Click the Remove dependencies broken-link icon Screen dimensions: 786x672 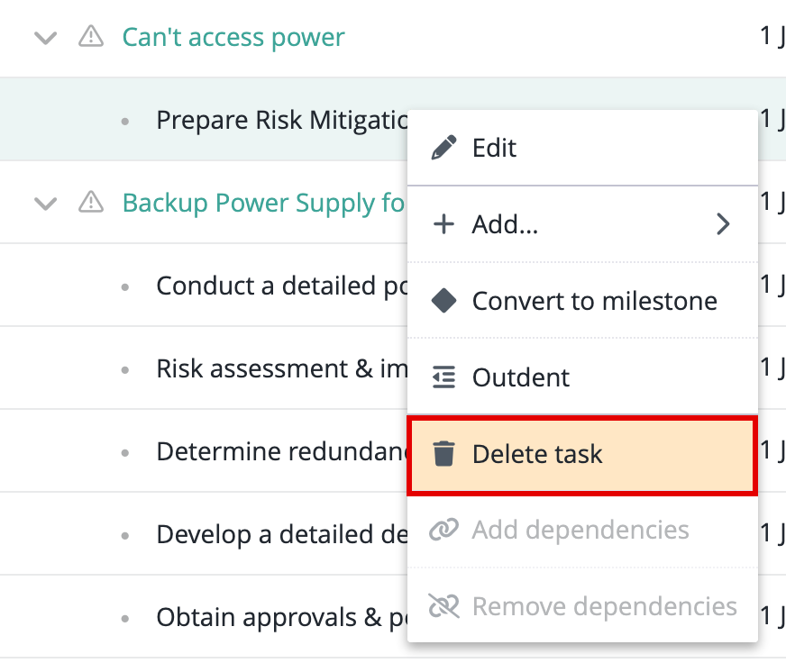point(443,607)
